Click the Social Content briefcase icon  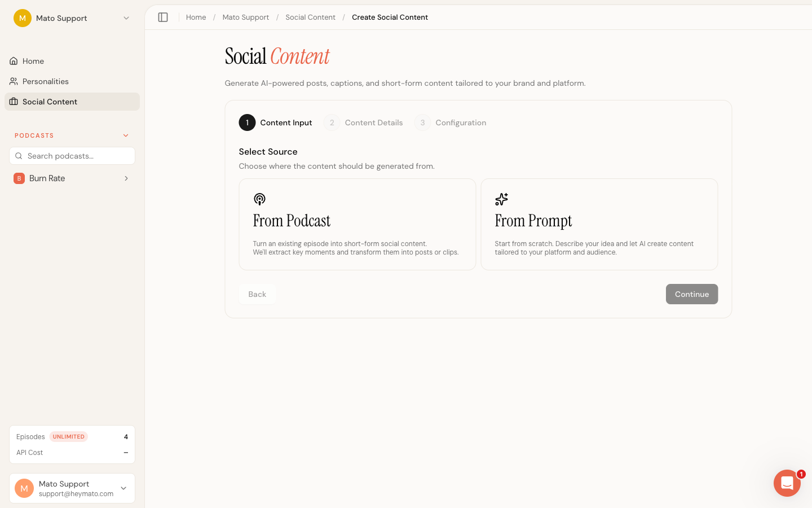click(x=14, y=102)
